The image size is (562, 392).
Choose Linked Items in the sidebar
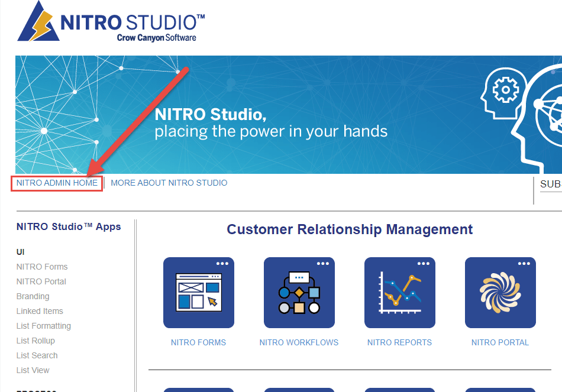40,311
